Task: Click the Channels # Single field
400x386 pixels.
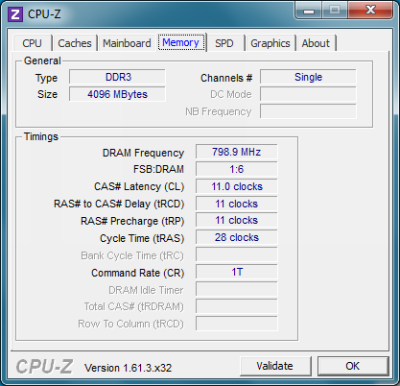Action: [308, 77]
